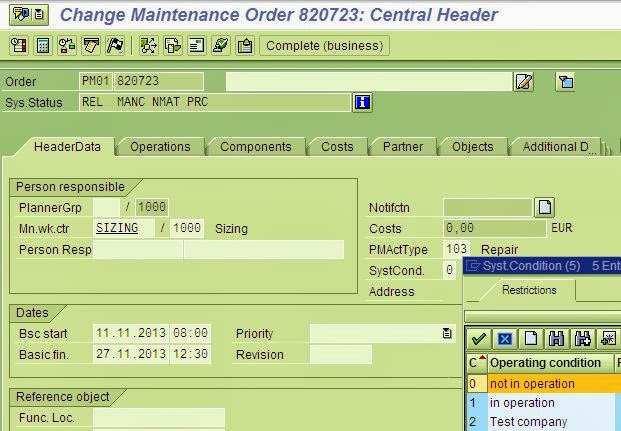
Task: Confirm selection with green checkmark
Action: (478, 339)
